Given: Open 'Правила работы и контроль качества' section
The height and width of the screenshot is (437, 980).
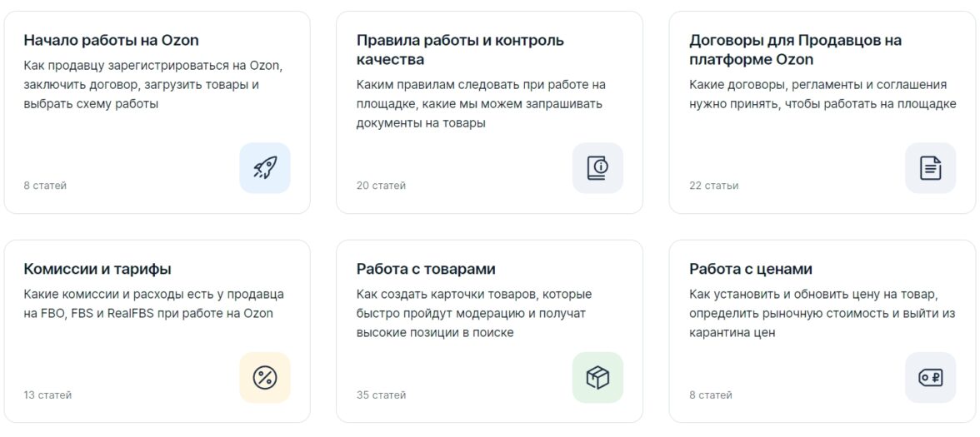Looking at the screenshot, I should 460,50.
